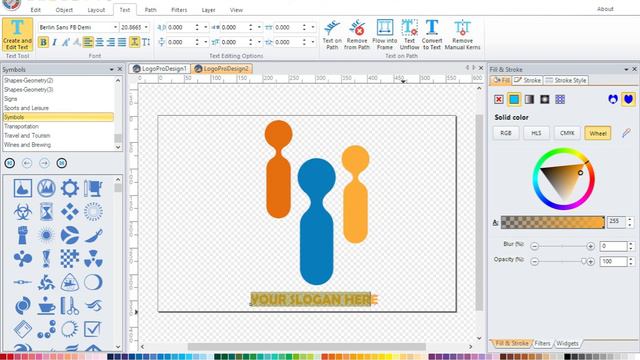Select the gear symbol
This screenshot has width=640, height=360.
click(70, 188)
